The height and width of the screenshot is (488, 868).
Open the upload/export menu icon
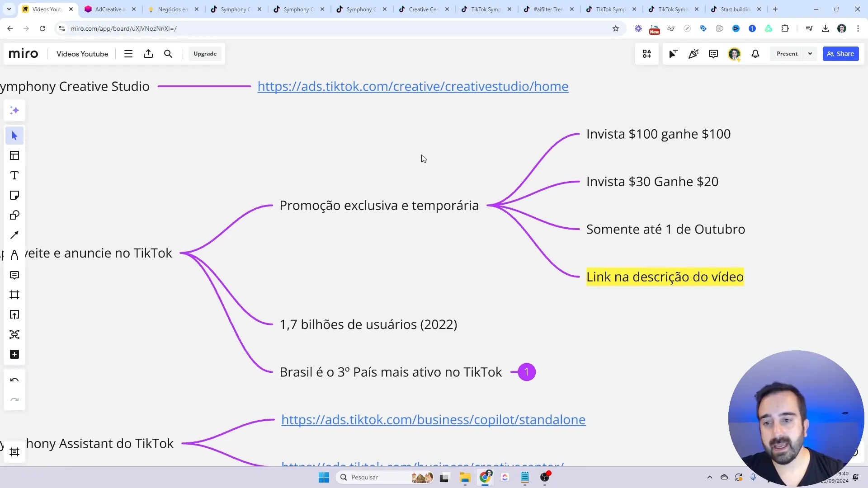(148, 54)
